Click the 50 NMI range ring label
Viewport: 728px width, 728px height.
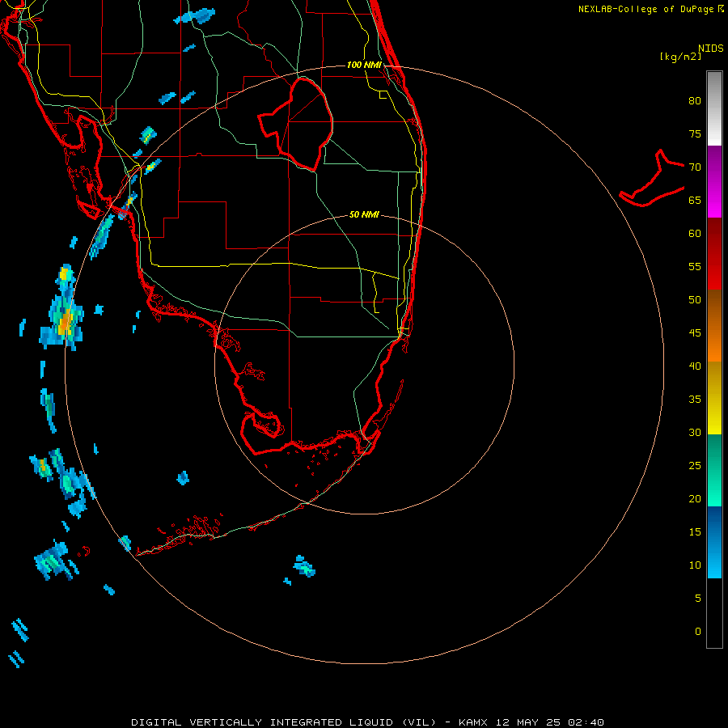click(x=365, y=214)
